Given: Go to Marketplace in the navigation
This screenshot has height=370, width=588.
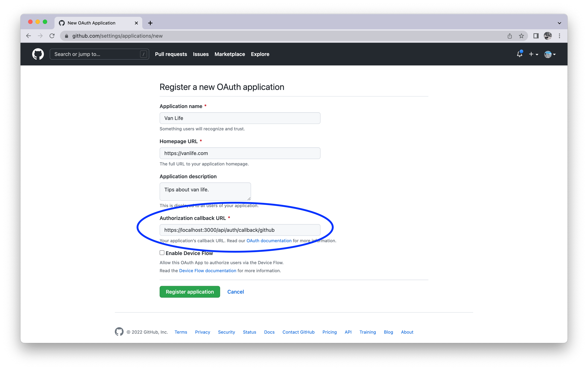Looking at the screenshot, I should point(229,54).
